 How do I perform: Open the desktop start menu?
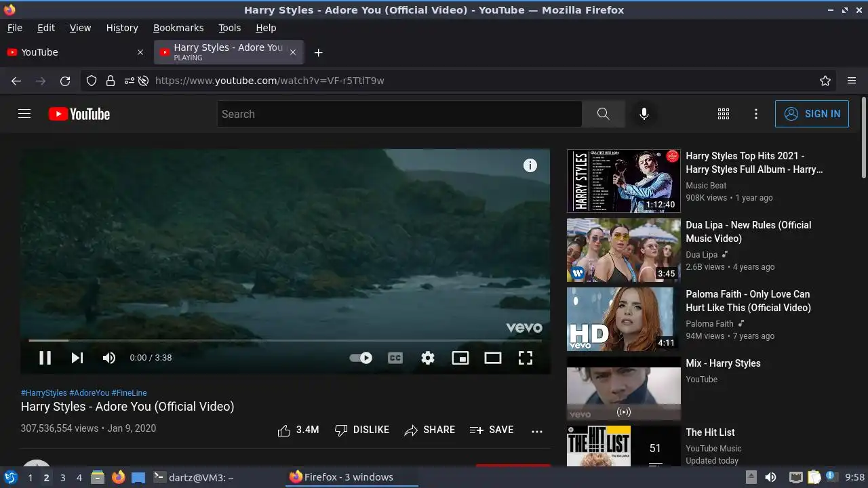[x=11, y=477]
